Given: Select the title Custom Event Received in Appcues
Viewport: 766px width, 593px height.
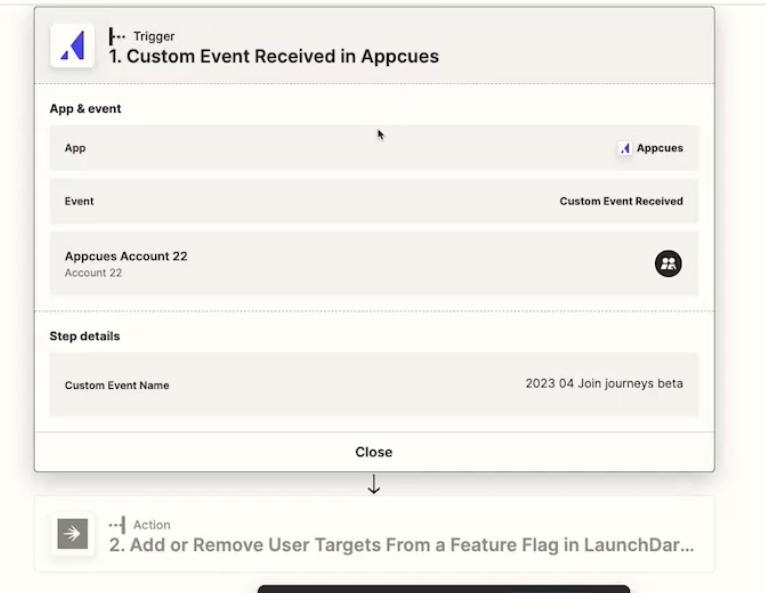Looking at the screenshot, I should 274,56.
